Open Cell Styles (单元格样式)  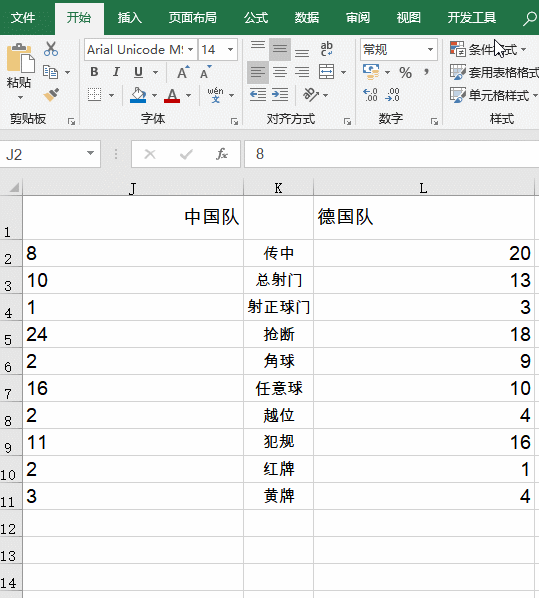pyautogui.click(x=494, y=95)
